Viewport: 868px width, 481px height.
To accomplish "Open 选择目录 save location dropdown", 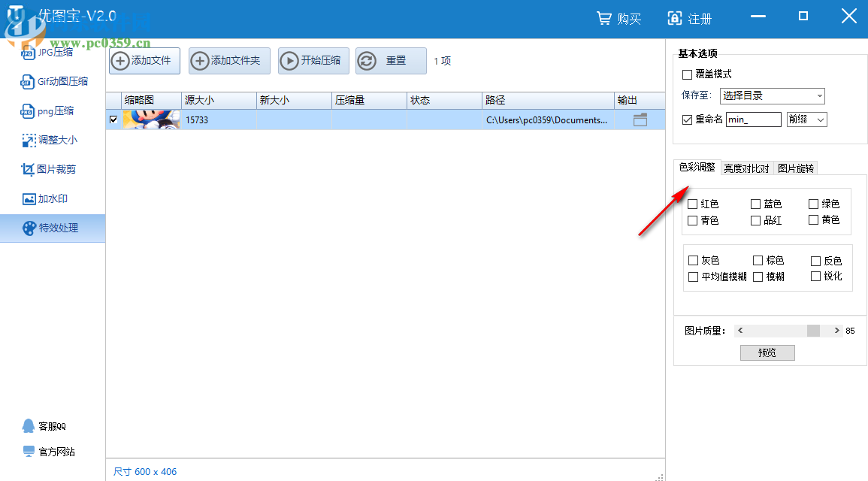I will tap(773, 95).
